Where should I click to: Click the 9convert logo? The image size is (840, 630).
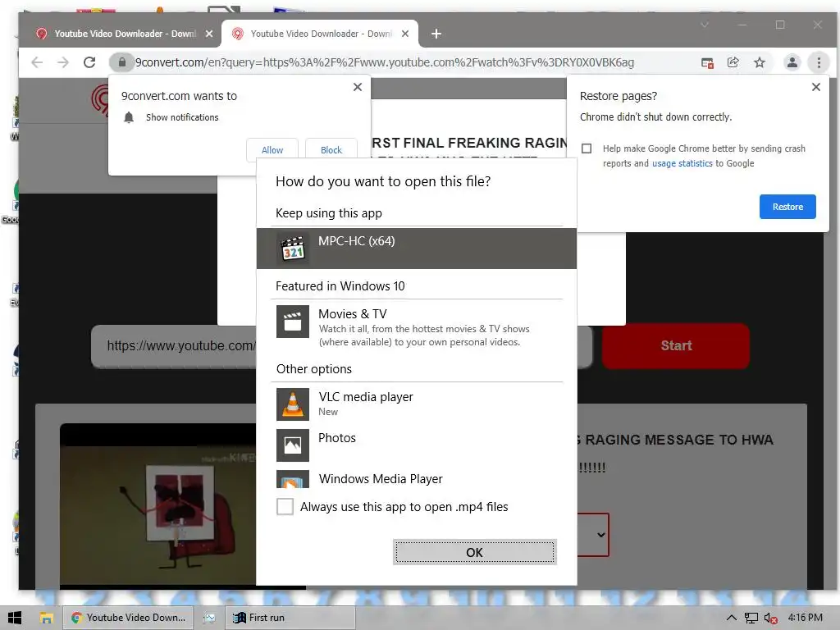[100, 99]
